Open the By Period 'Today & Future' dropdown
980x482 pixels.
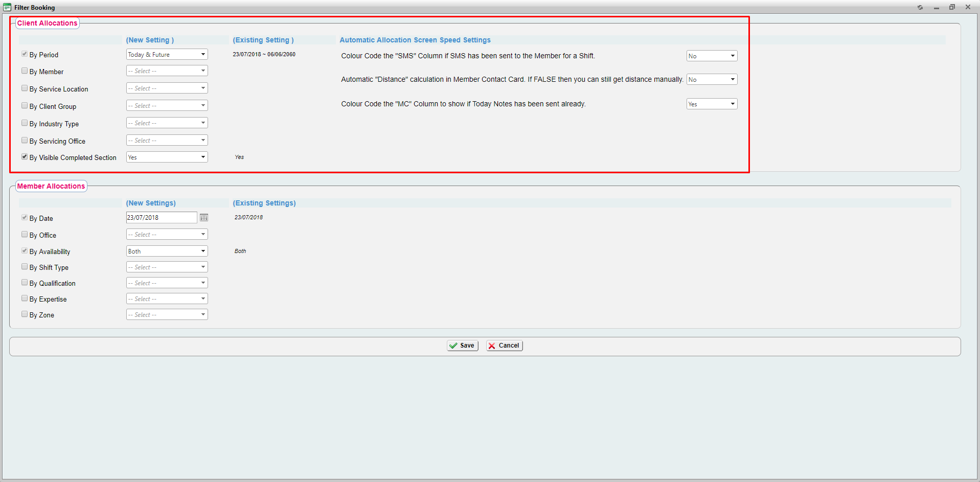pyautogui.click(x=167, y=54)
